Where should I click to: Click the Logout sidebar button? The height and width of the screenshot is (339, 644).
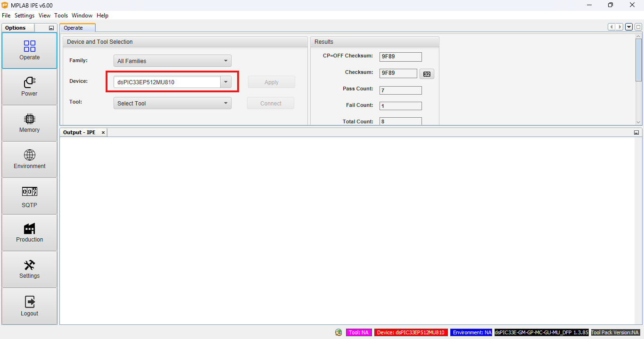[x=29, y=306]
